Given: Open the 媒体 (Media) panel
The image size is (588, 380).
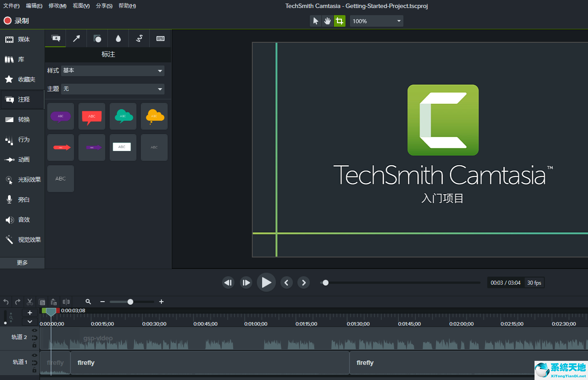Looking at the screenshot, I should [x=22, y=40].
